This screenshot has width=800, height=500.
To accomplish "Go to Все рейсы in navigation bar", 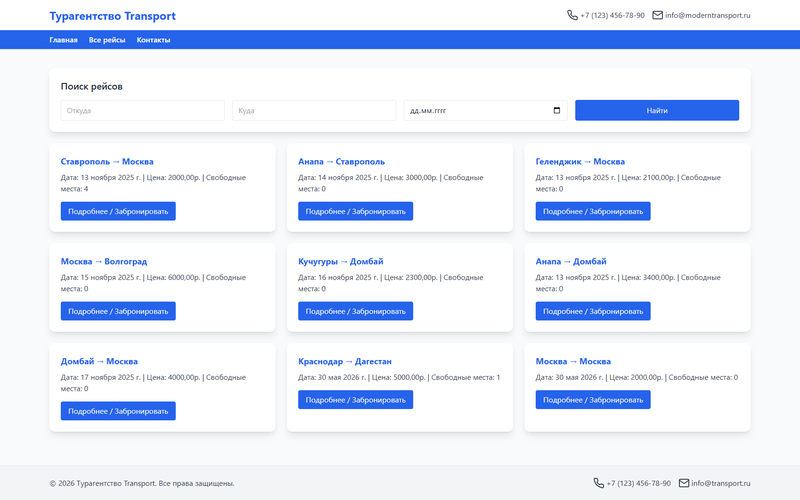I will point(107,40).
